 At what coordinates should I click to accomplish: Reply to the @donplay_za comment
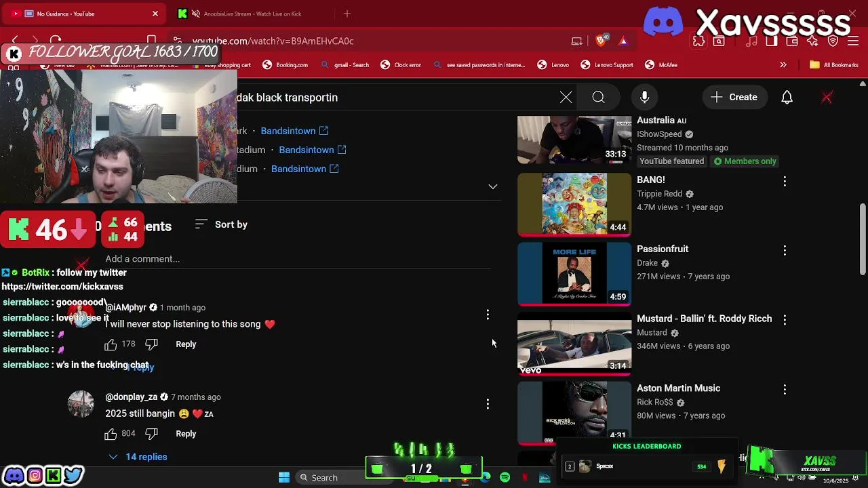pos(186,434)
